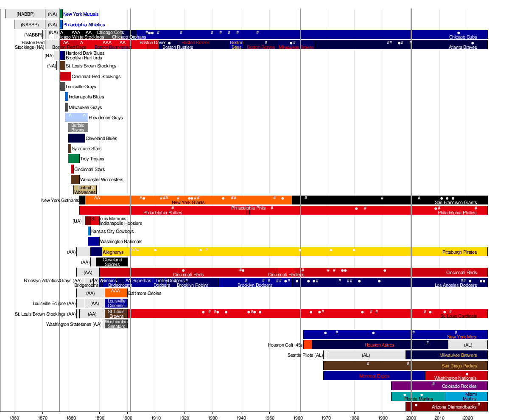Select the Atlanta Braves label
509x420 pixels.
coord(463,47)
